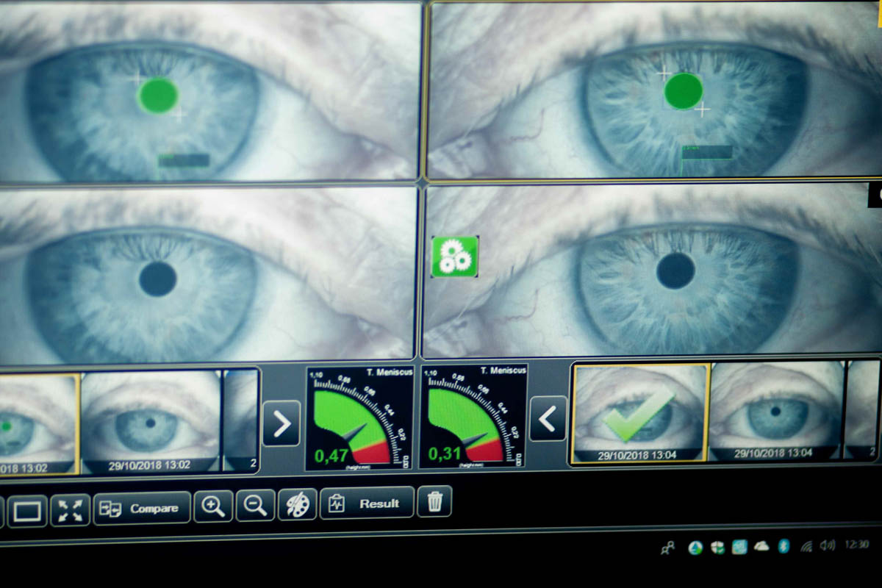
Task: Open the Result report button
Action: [367, 503]
